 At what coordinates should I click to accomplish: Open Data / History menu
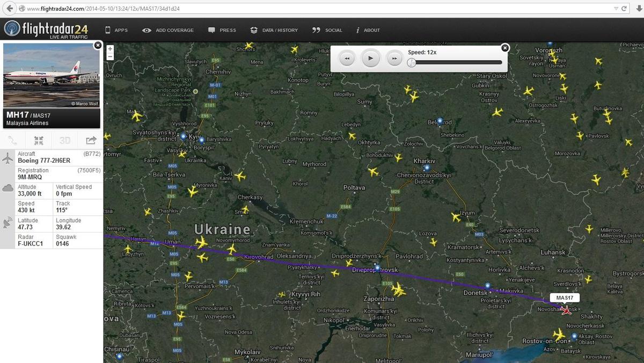point(274,30)
